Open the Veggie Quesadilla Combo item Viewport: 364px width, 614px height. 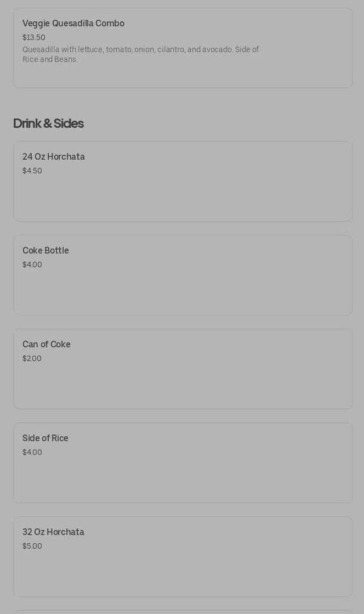(x=73, y=24)
